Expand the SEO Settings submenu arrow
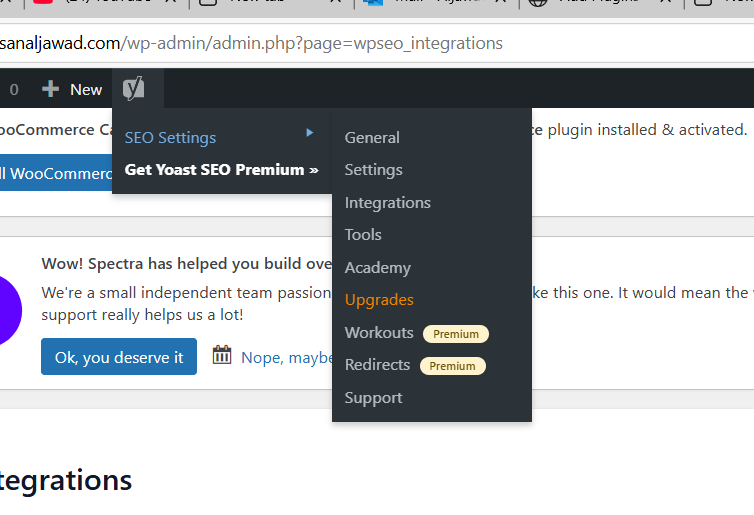Viewport: 754px width, 515px height. tap(310, 132)
